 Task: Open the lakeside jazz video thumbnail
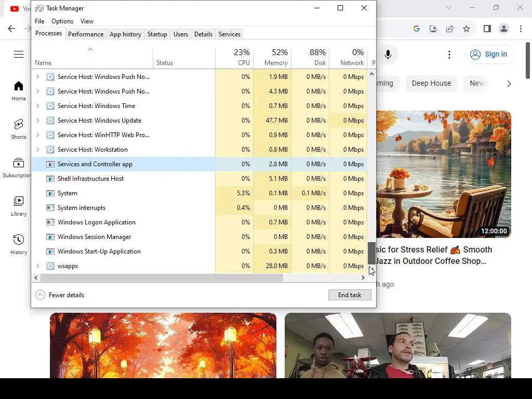click(x=444, y=174)
